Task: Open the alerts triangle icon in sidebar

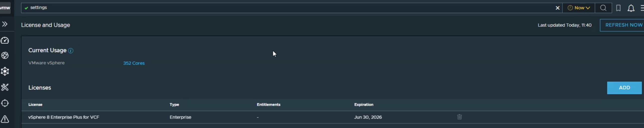Action: [x=5, y=119]
